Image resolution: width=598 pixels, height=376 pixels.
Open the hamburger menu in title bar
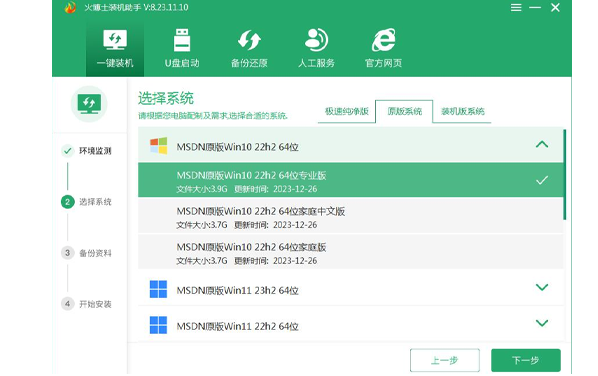516,8
